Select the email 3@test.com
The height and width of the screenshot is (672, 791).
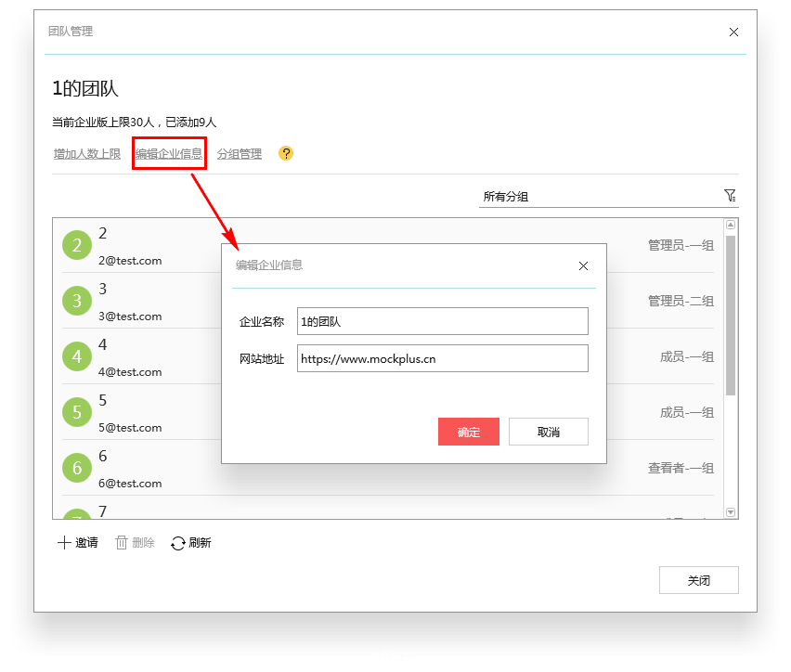130,317
